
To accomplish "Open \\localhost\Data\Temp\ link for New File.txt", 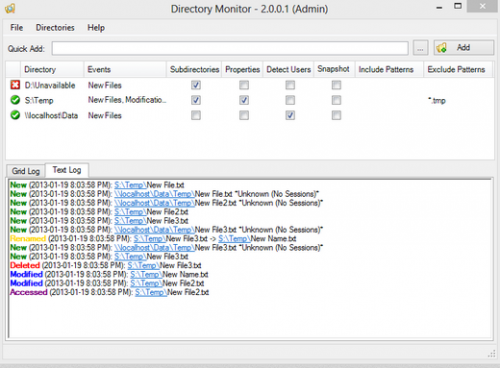I will point(154,194).
